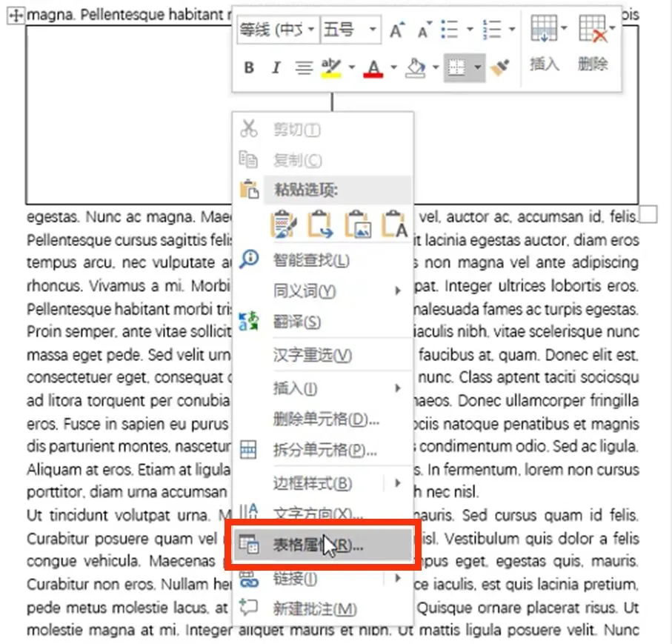Paste as picture option
This screenshot has width=672, height=644.
(358, 224)
